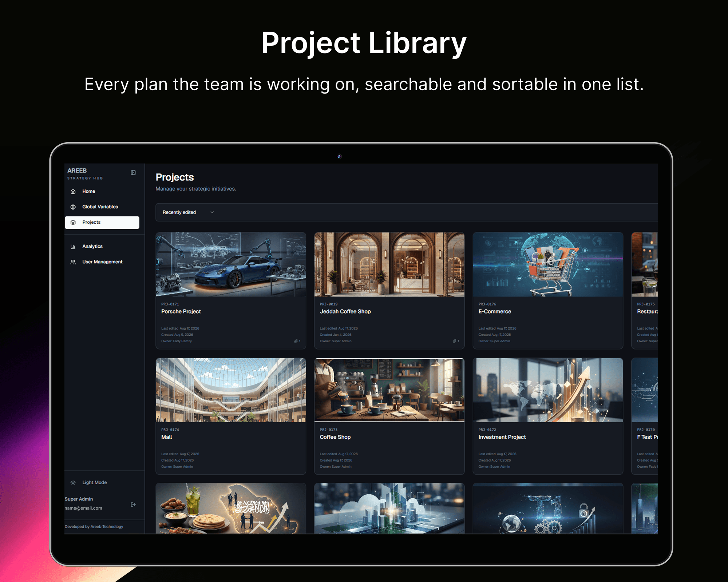The height and width of the screenshot is (582, 728).
Task: Click project ID PRJ-0019
Action: tap(329, 304)
